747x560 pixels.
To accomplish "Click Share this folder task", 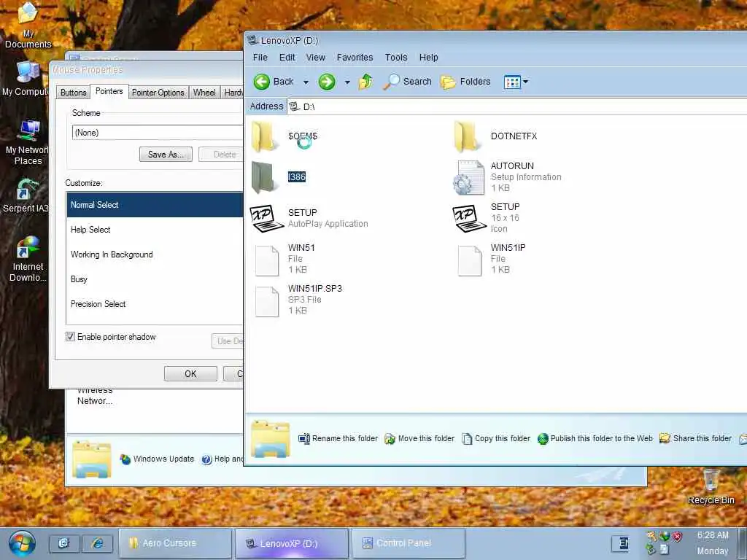I will (x=695, y=438).
